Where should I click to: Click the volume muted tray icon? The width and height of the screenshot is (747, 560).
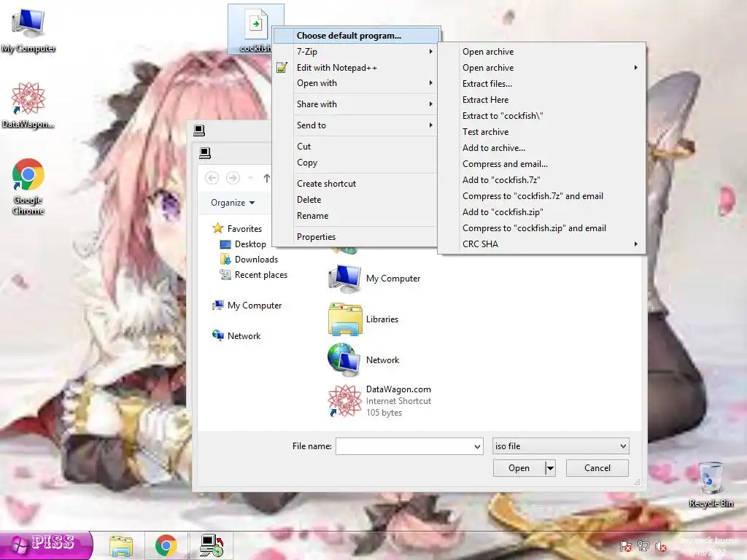pyautogui.click(x=661, y=547)
